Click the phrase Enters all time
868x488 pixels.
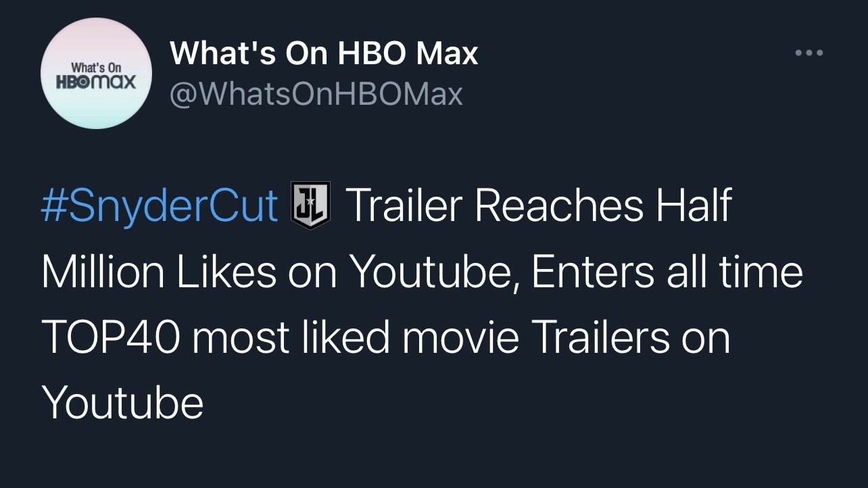click(x=667, y=272)
